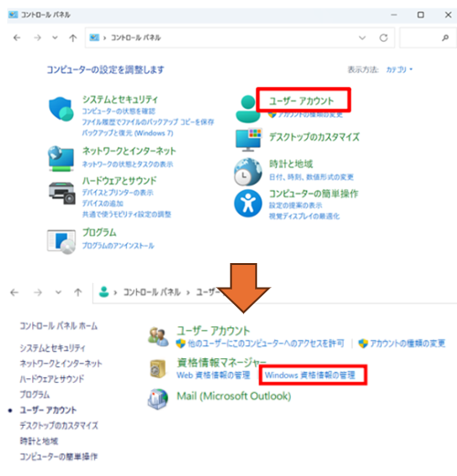This screenshot has height=476, width=457.
Task: Click the up-arrow navigation button at top
Action: tap(73, 37)
